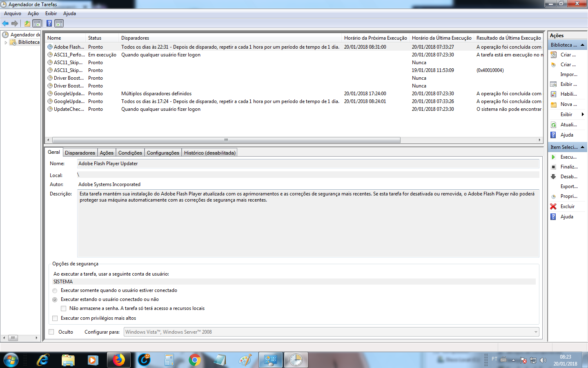The height and width of the screenshot is (368, 588).
Task: Go back with the blue left arrow
Action: click(5, 23)
